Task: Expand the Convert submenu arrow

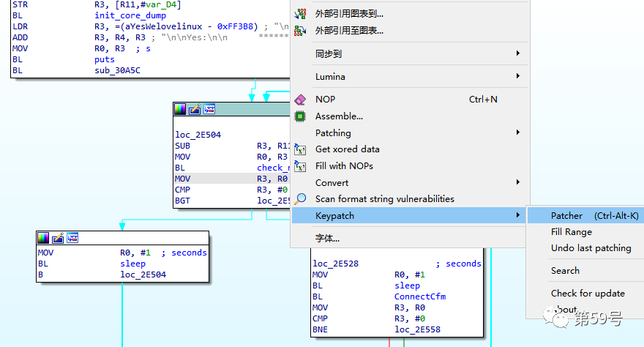Action: 518,182
